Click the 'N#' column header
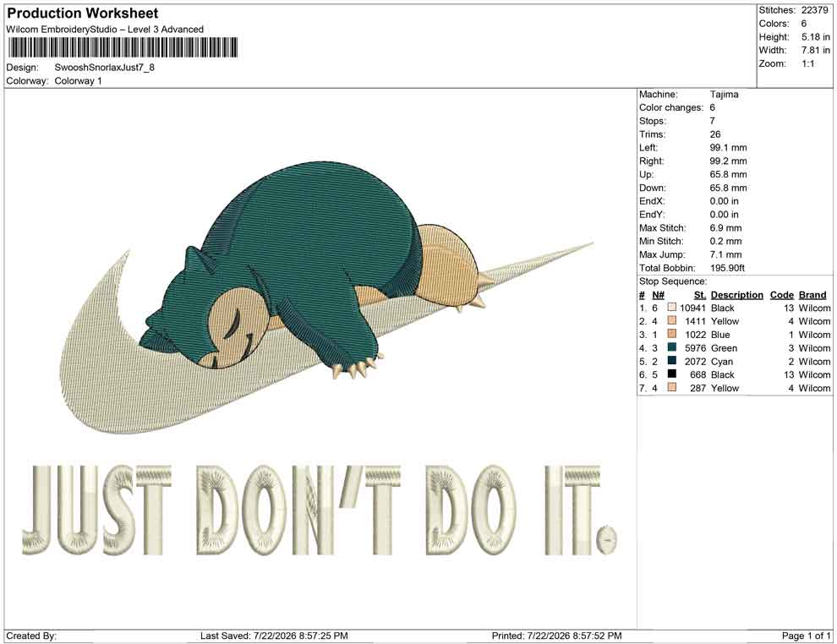This screenshot has height=644, width=837. [658, 294]
